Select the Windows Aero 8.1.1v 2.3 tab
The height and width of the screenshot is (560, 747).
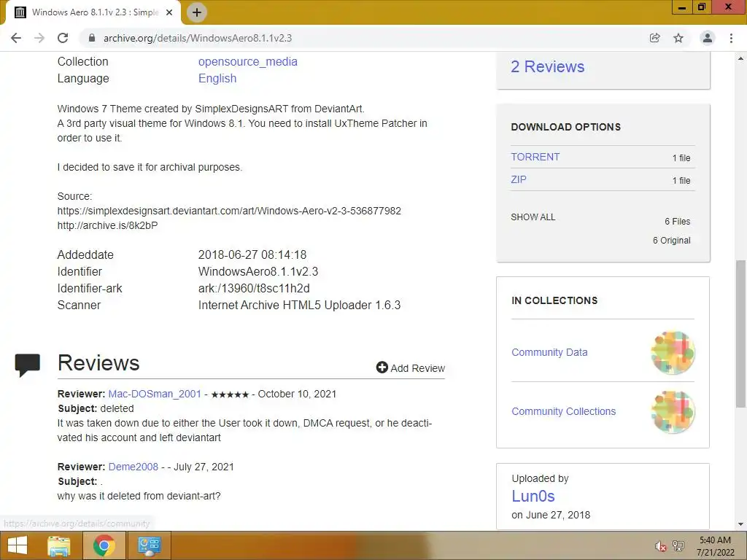[93, 12]
